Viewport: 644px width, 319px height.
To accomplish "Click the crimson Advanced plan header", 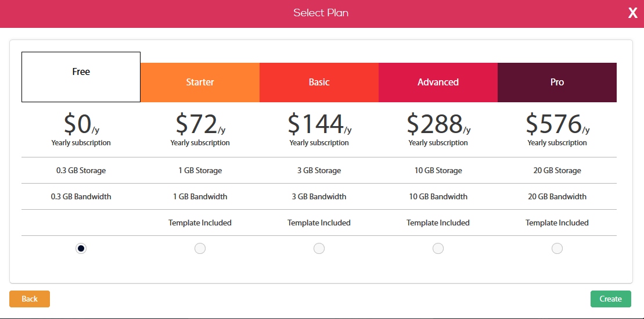I will pyautogui.click(x=438, y=83).
